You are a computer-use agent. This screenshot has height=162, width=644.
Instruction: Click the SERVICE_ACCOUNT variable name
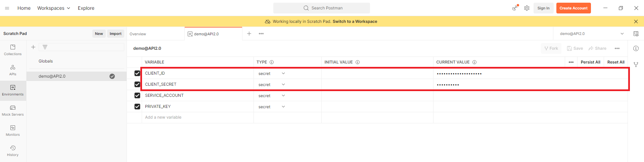tap(164, 95)
